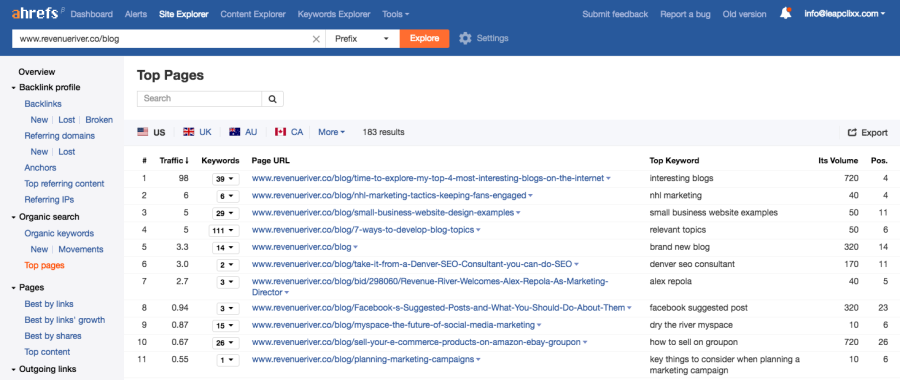Open the nhl-marketing-tactics page URL
The image size is (900, 380).
(389, 195)
